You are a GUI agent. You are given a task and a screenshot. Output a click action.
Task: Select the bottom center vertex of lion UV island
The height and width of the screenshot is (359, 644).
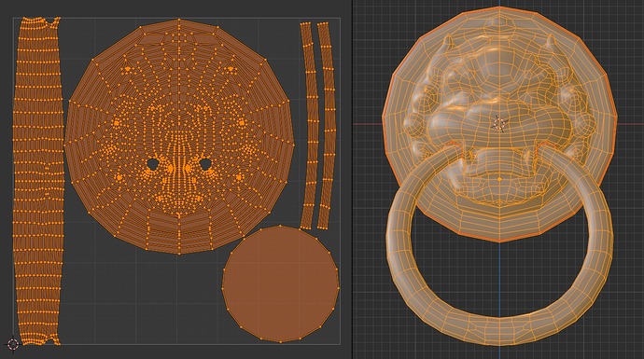(179, 254)
